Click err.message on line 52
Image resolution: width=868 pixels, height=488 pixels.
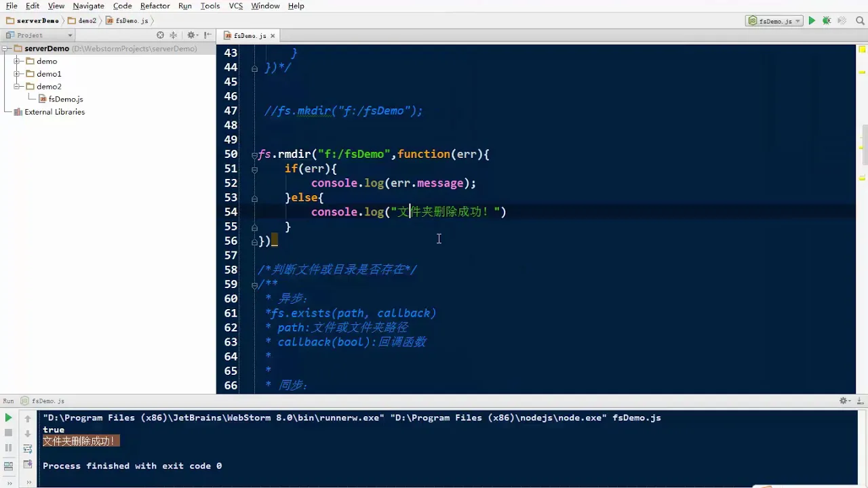tap(427, 183)
